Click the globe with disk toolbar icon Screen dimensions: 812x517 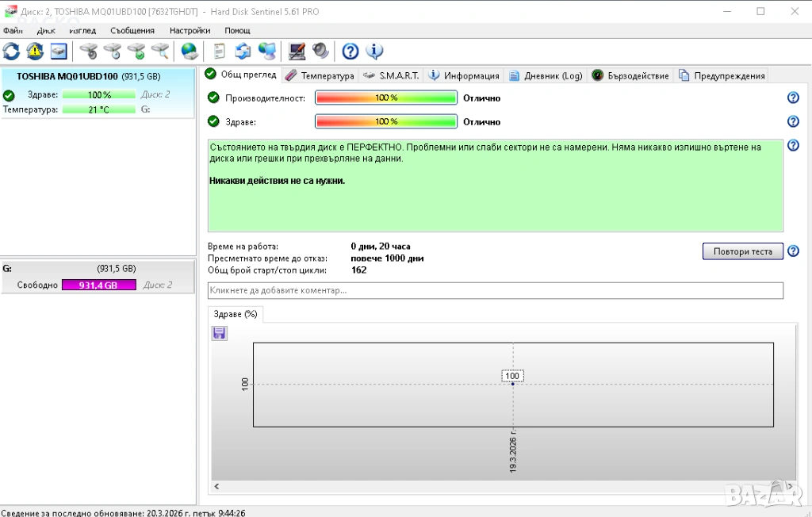pos(190,52)
